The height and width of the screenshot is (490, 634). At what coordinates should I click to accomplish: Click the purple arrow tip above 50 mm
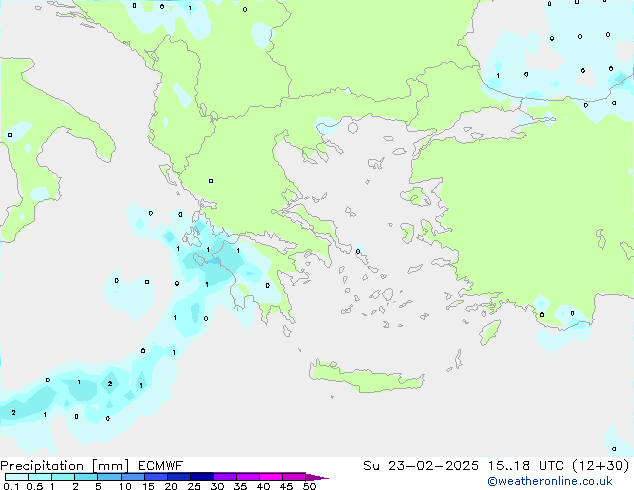pos(317,478)
